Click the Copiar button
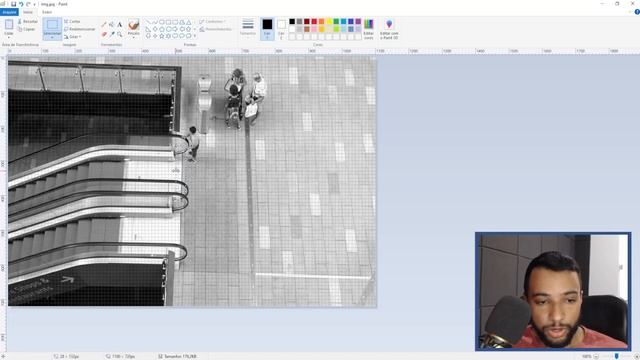Viewport: 640px width, 360px height. [x=26, y=29]
